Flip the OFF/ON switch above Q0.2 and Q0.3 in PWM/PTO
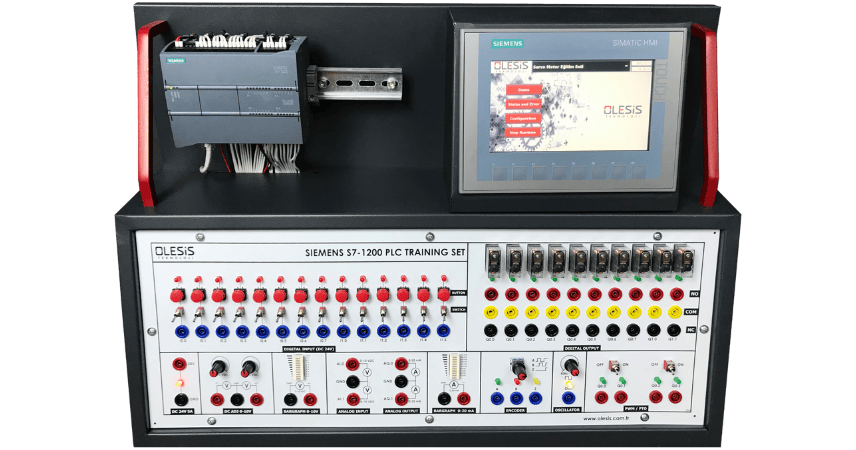This screenshot has width=856, height=450. (x=668, y=365)
